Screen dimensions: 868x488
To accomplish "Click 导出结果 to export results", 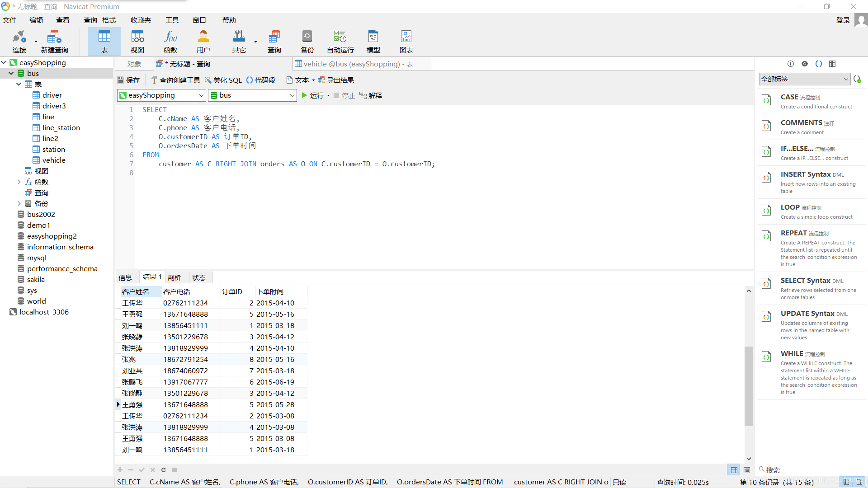I will [336, 80].
